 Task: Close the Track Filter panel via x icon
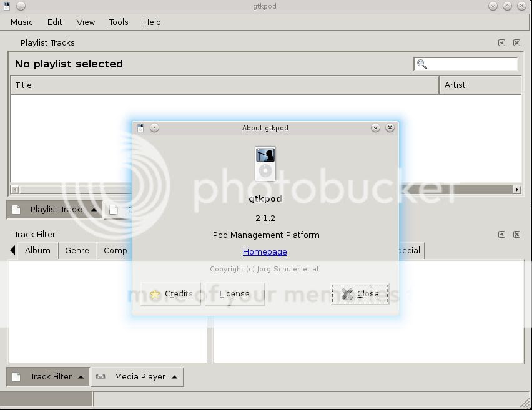point(516,235)
